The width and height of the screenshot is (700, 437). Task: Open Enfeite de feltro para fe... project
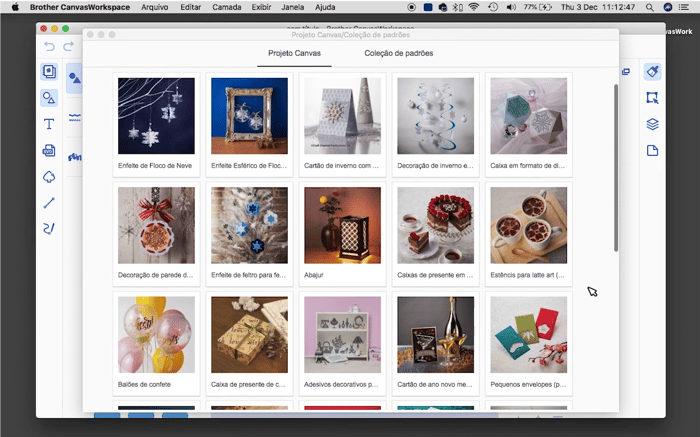(x=249, y=234)
